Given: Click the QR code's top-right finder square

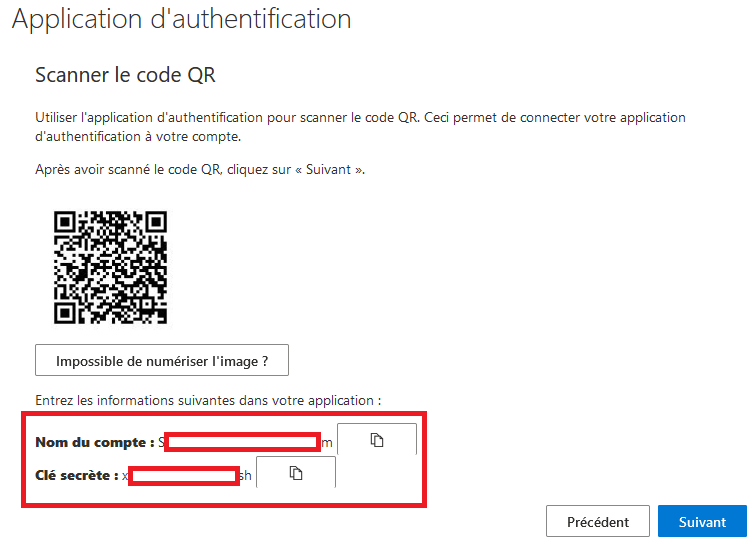Looking at the screenshot, I should tap(156, 222).
